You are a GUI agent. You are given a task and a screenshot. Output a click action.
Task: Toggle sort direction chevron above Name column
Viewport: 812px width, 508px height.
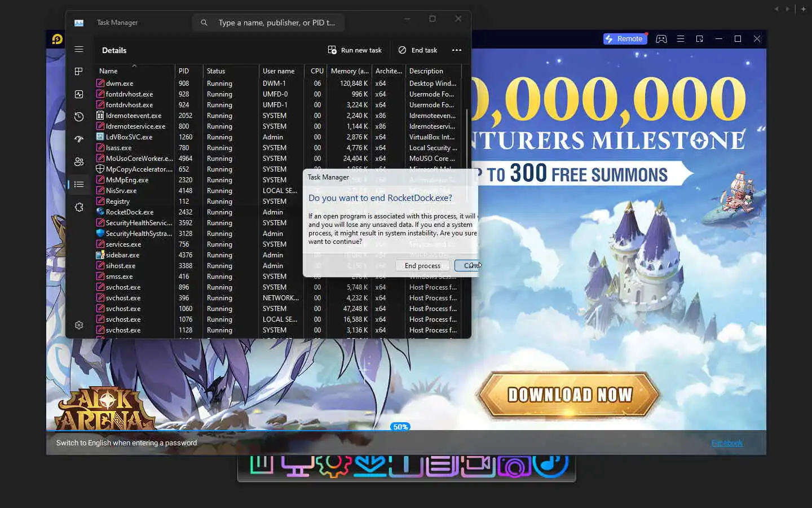(134, 65)
